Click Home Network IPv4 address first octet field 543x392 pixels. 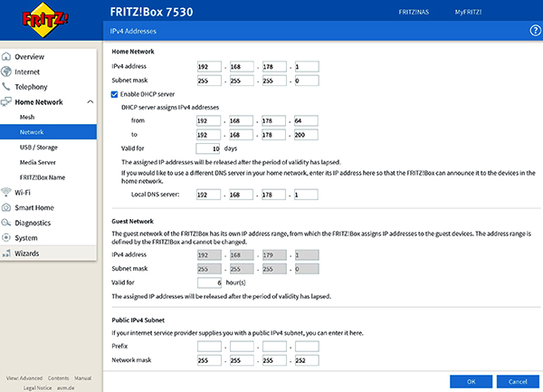(209, 66)
